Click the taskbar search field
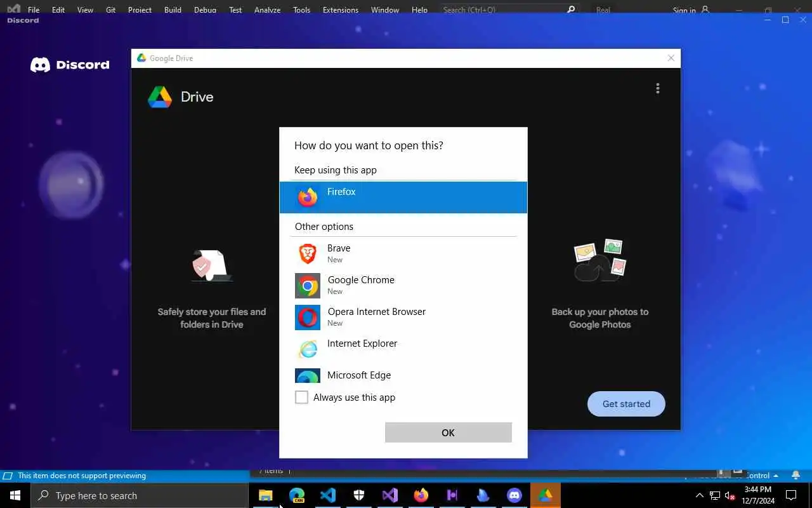Viewport: 812px width, 508px height. 140,495
